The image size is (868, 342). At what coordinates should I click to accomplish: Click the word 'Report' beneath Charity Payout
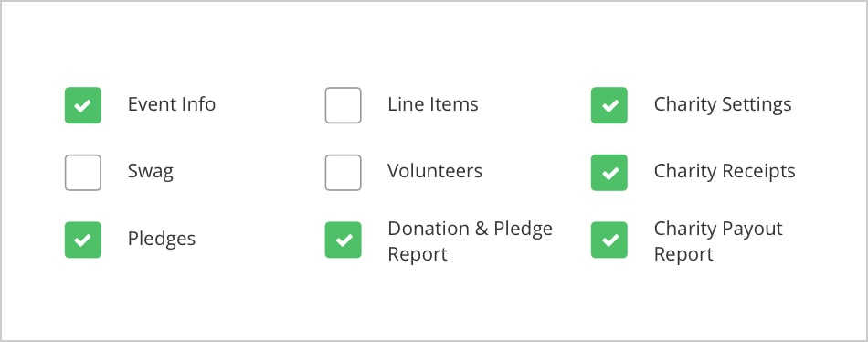(683, 255)
